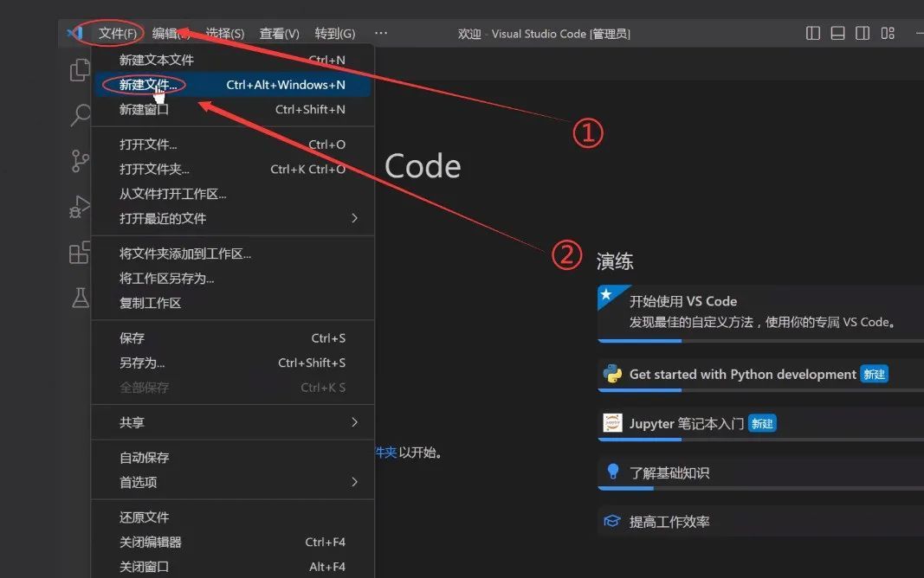This screenshot has height=578, width=924.
Task: Select 保存 menu entry
Action: click(233, 338)
